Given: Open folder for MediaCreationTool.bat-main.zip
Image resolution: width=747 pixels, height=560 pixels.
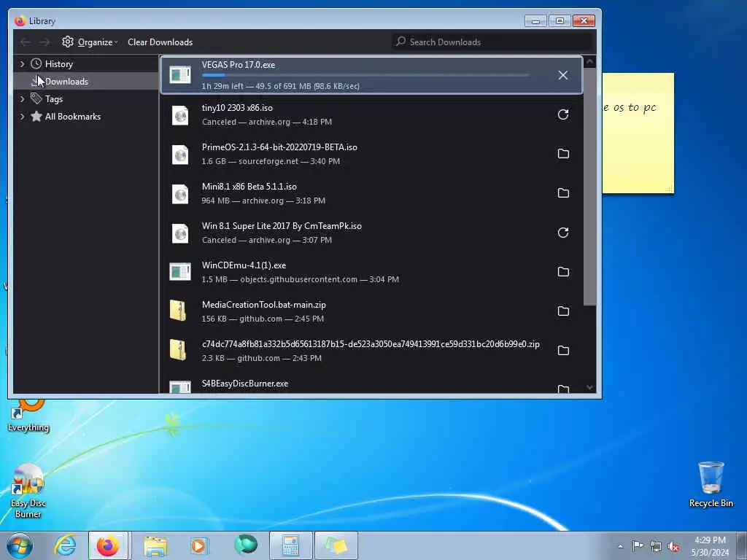Looking at the screenshot, I should (x=563, y=311).
